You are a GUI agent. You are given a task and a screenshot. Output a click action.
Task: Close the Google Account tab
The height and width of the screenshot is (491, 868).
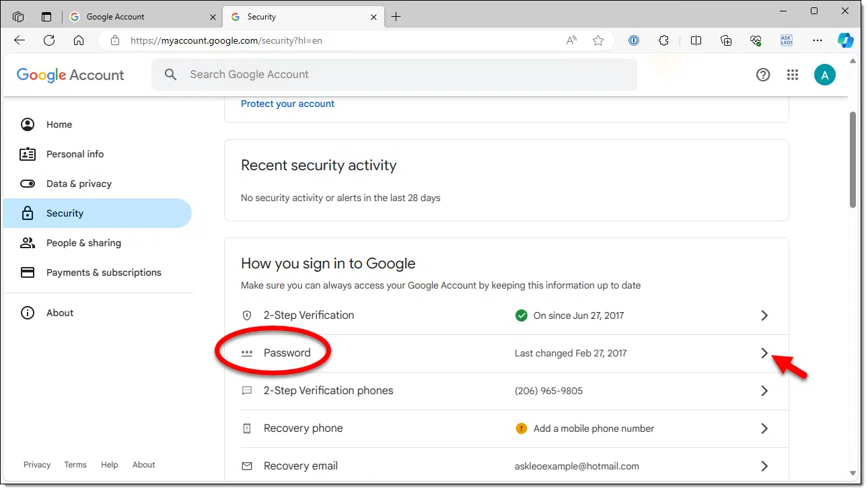point(213,17)
